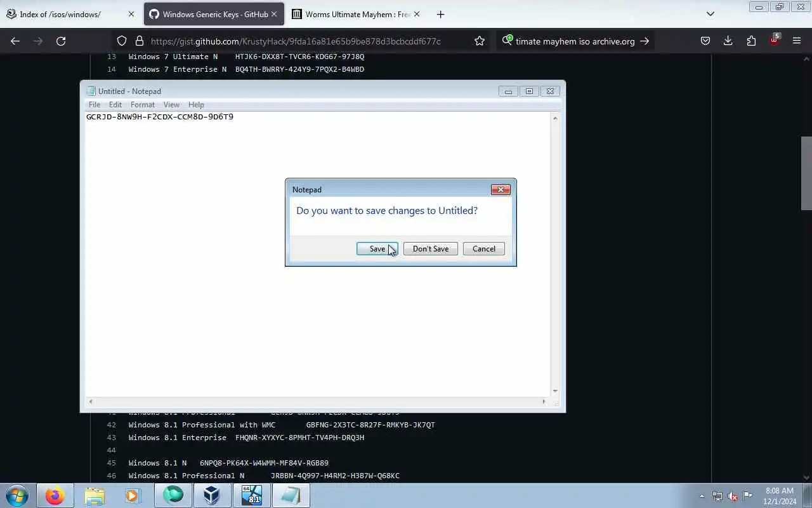
Task: Open the Firefox downloads panel
Action: [x=728, y=41]
